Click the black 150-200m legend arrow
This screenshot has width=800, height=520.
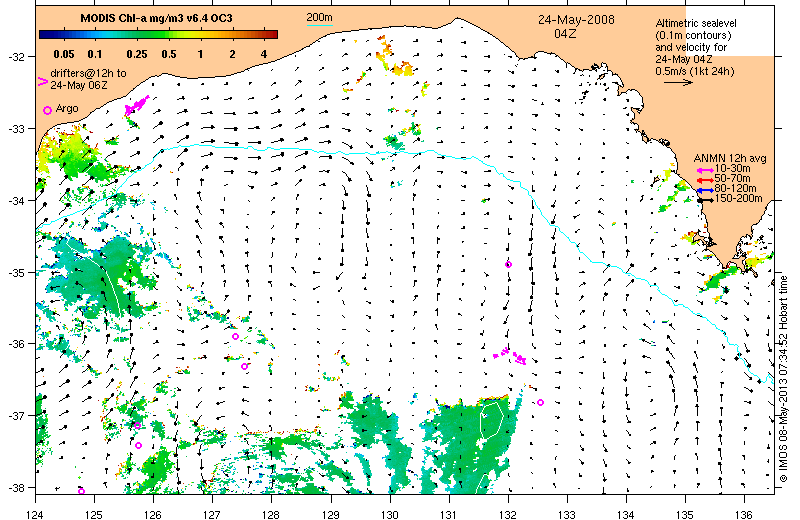pyautogui.click(x=705, y=200)
